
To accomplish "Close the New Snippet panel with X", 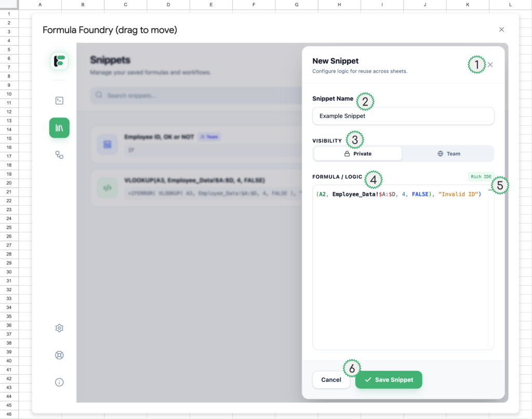I will (x=490, y=65).
